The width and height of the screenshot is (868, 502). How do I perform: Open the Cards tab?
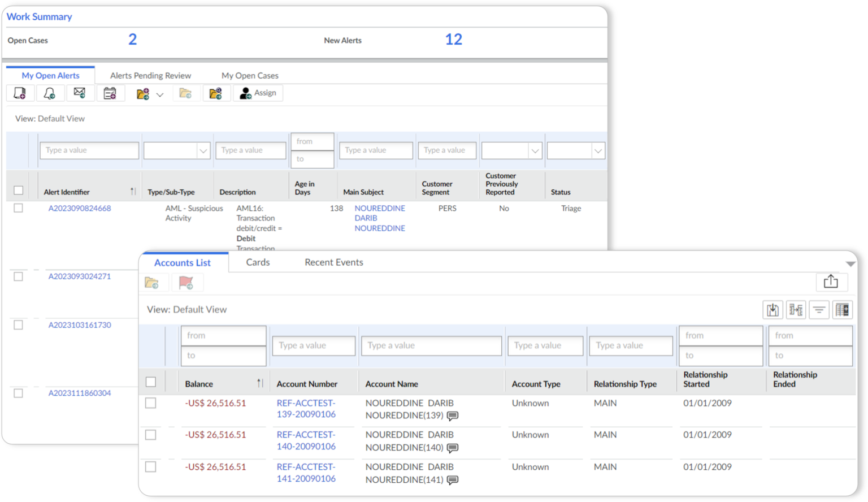257,262
